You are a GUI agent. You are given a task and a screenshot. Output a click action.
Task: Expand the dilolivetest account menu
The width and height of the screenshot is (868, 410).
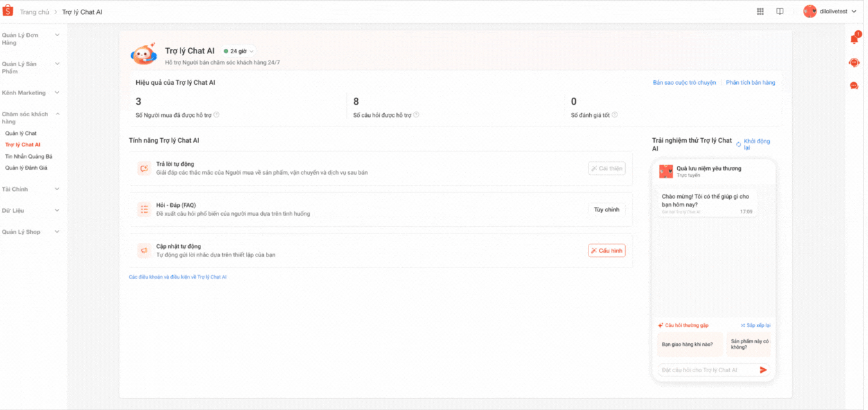pos(833,11)
